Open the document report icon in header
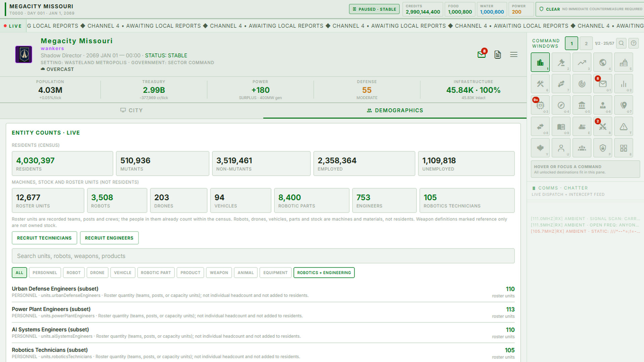 497,55
